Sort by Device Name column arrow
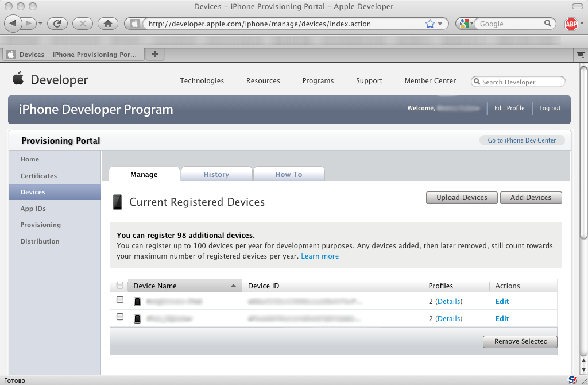This screenshot has height=385, width=588. (x=233, y=286)
